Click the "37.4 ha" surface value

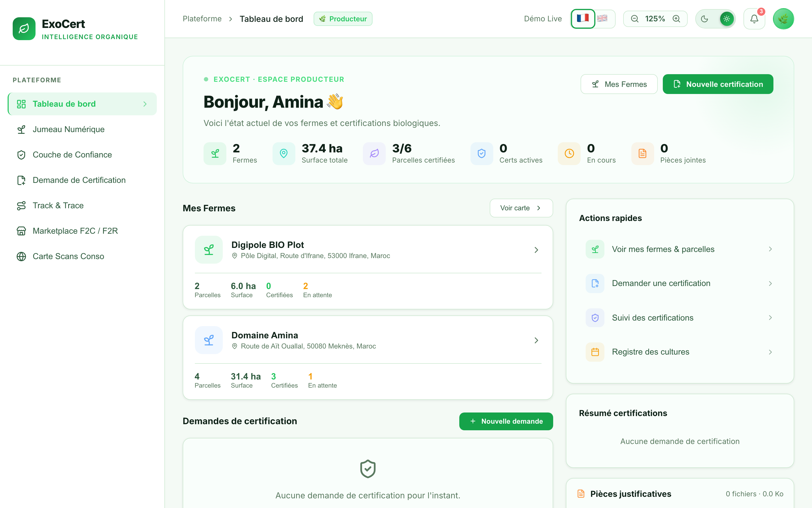[322, 148]
